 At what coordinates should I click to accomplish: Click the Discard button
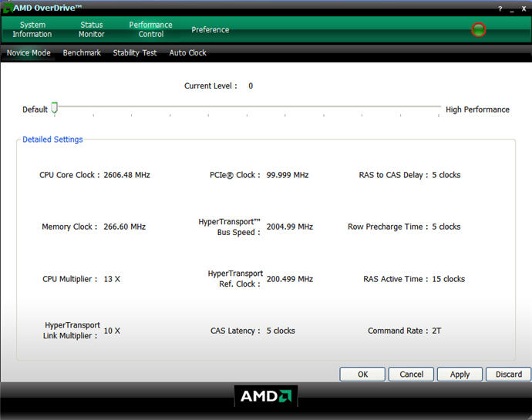click(509, 375)
